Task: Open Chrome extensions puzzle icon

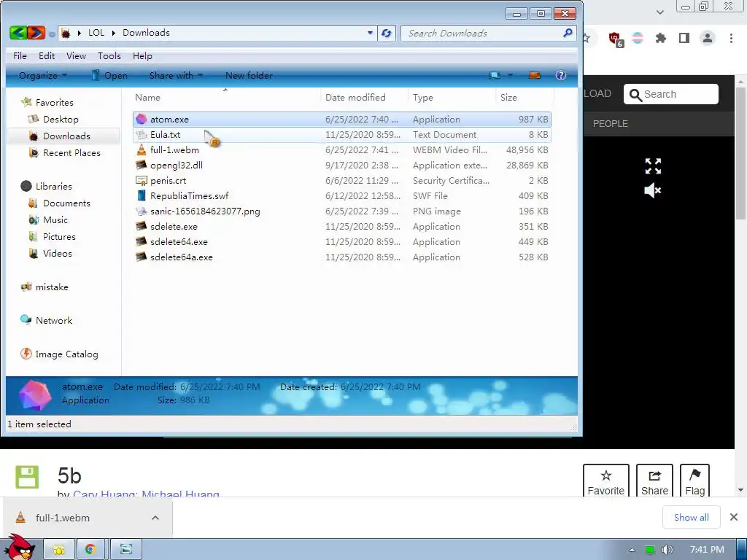Action: point(660,38)
